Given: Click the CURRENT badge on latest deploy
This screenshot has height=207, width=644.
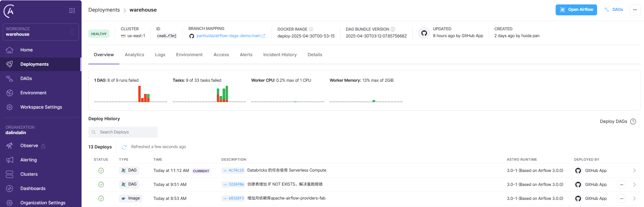Looking at the screenshot, I should [x=201, y=171].
